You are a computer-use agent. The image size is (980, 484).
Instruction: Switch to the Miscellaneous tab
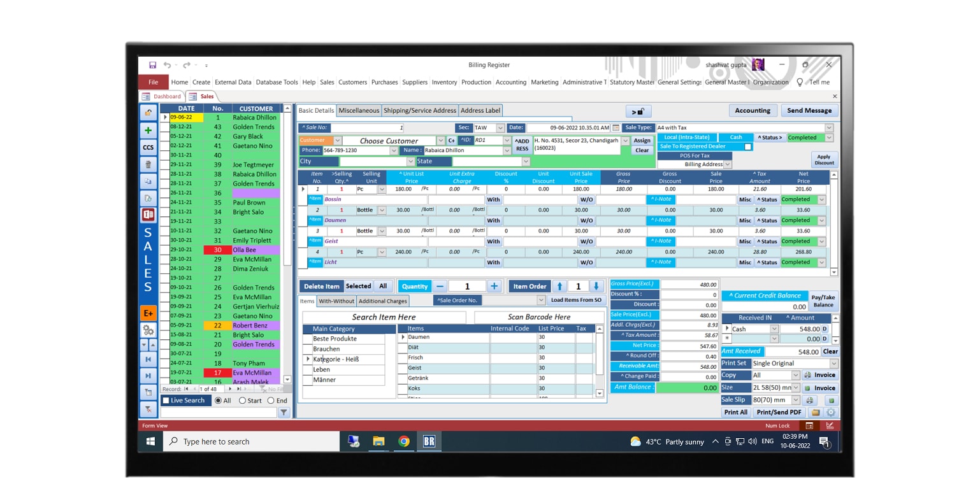[x=359, y=110]
